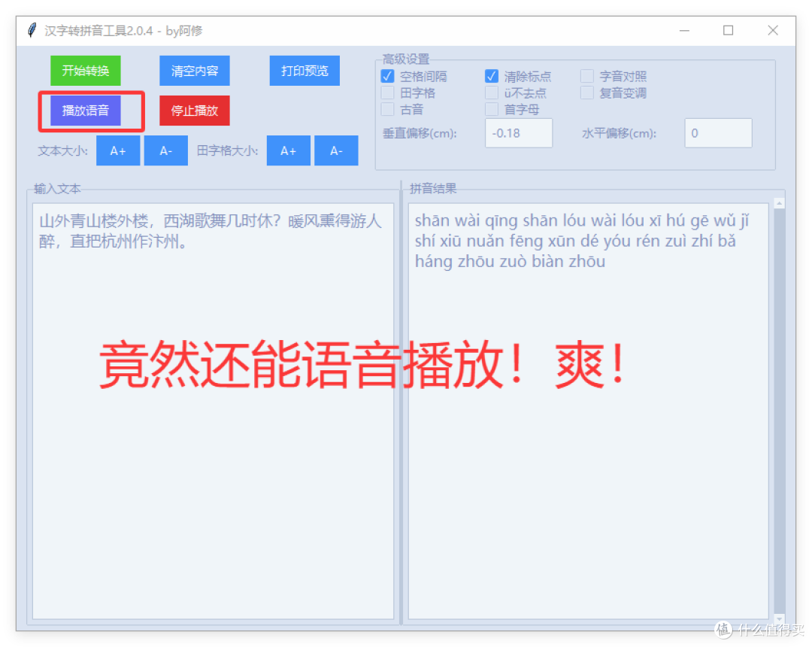
Task: Enable the 字音对照 checkbox
Action: [586, 77]
